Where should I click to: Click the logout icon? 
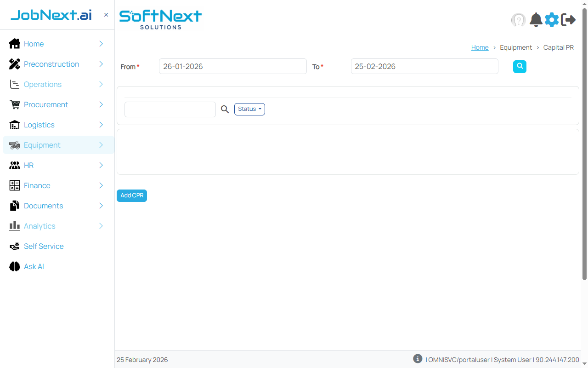point(569,20)
